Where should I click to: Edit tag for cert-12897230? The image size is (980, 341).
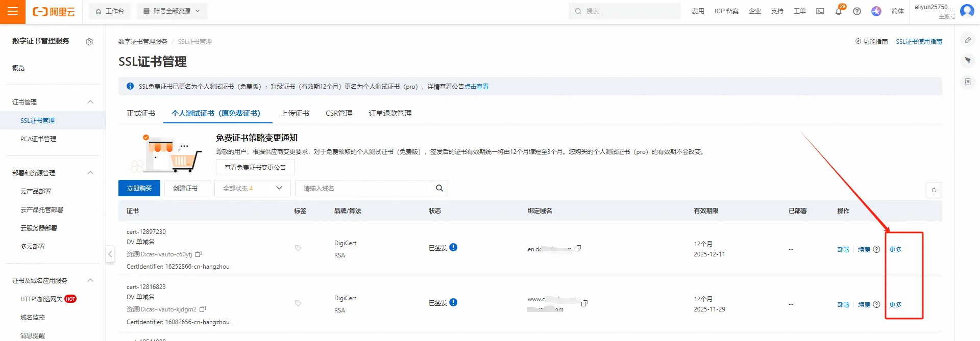[x=298, y=248]
